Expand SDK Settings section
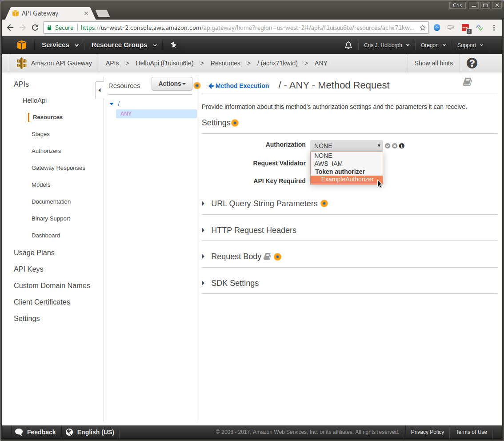 (203, 283)
